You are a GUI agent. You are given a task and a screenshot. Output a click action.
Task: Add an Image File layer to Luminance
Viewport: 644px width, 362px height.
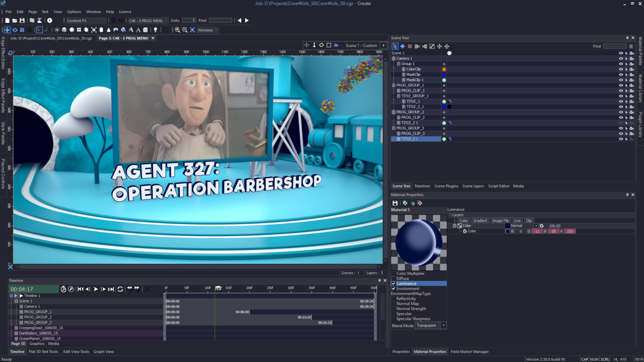[x=500, y=220]
